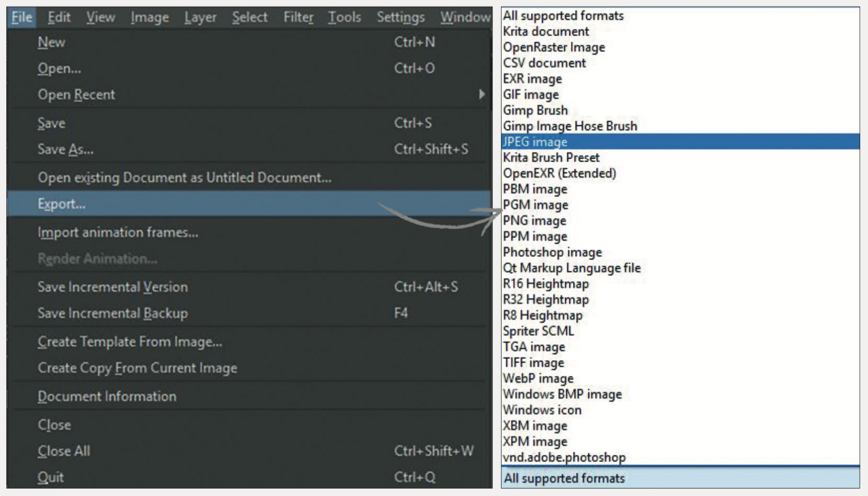Open the Window menu
The height and width of the screenshot is (496, 868).
tap(464, 16)
